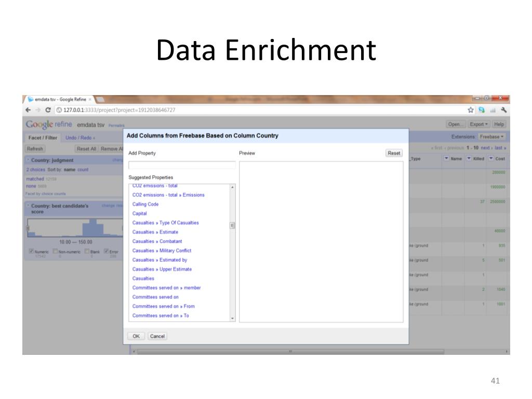
Task: Select Committees served on » member
Action: 167,288
